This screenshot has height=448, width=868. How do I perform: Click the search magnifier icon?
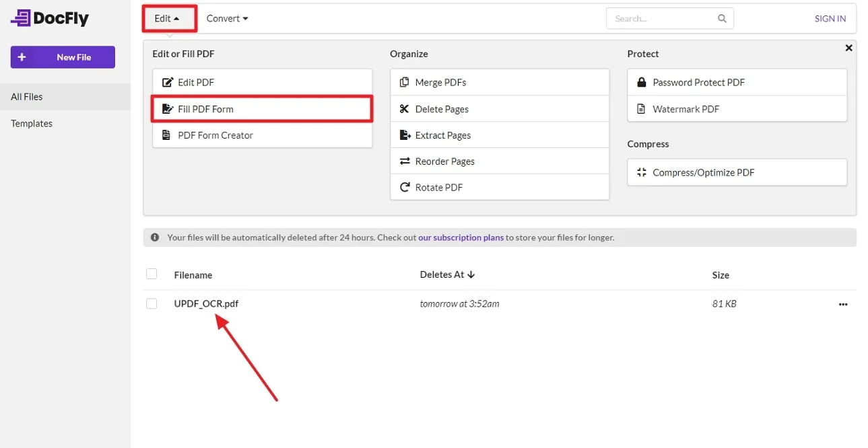pyautogui.click(x=721, y=18)
